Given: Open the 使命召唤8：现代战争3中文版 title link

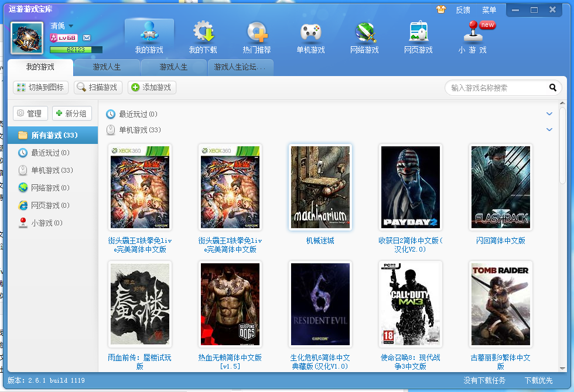Looking at the screenshot, I should [x=411, y=362].
